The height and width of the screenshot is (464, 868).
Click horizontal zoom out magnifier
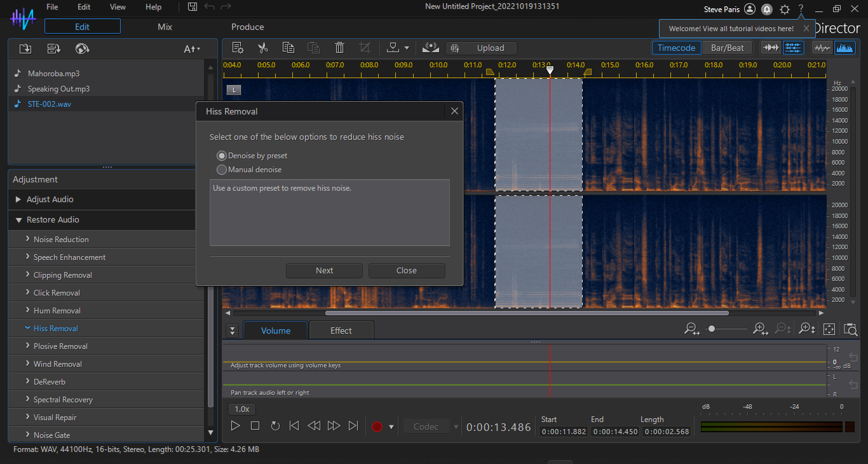pyautogui.click(x=692, y=329)
